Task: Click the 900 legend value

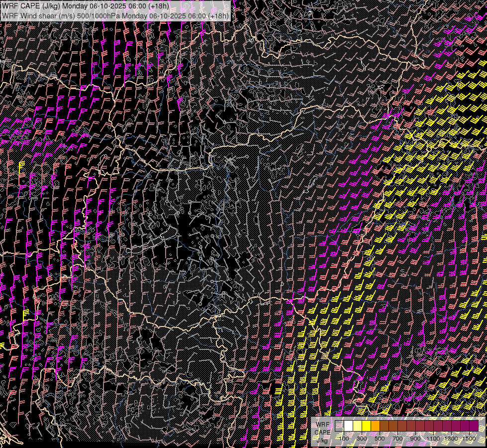Action: tap(415, 438)
